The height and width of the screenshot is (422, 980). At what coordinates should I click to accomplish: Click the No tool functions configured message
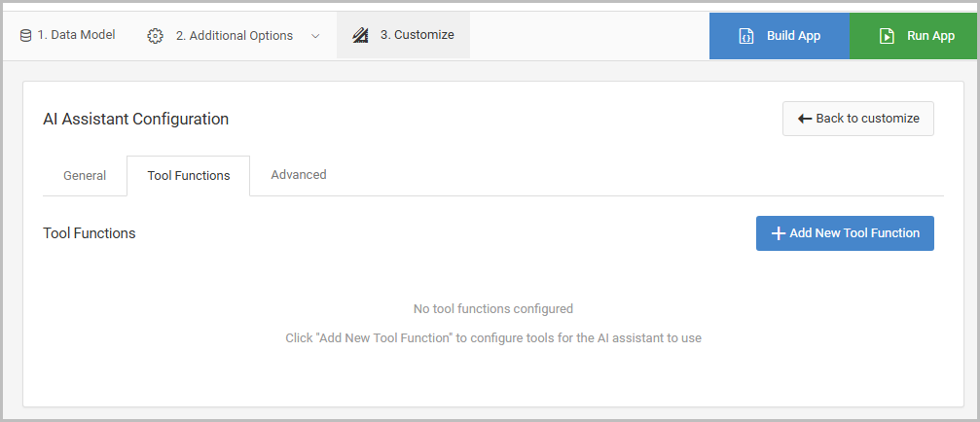pos(493,309)
